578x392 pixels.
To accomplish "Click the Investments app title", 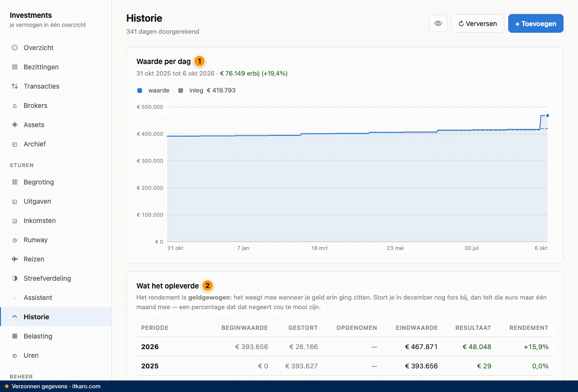I will [31, 15].
